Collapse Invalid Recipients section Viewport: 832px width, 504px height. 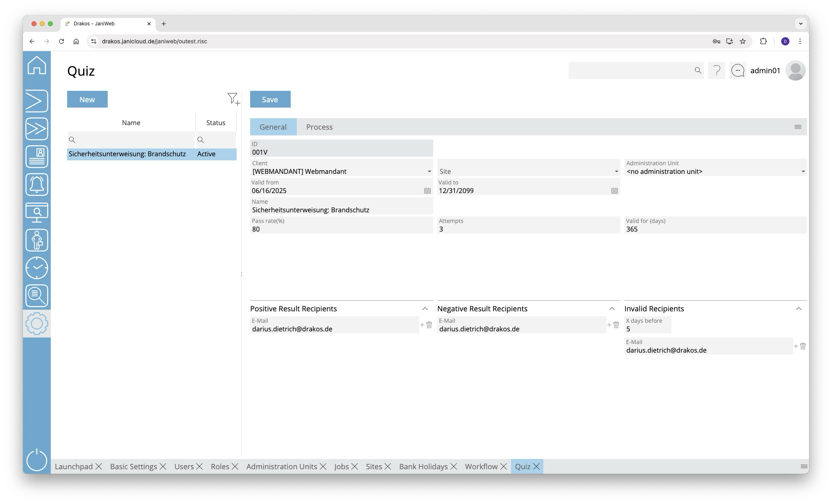coord(798,309)
